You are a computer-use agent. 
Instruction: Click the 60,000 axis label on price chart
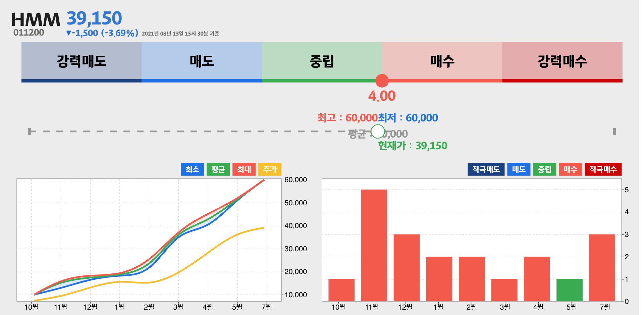[296, 180]
